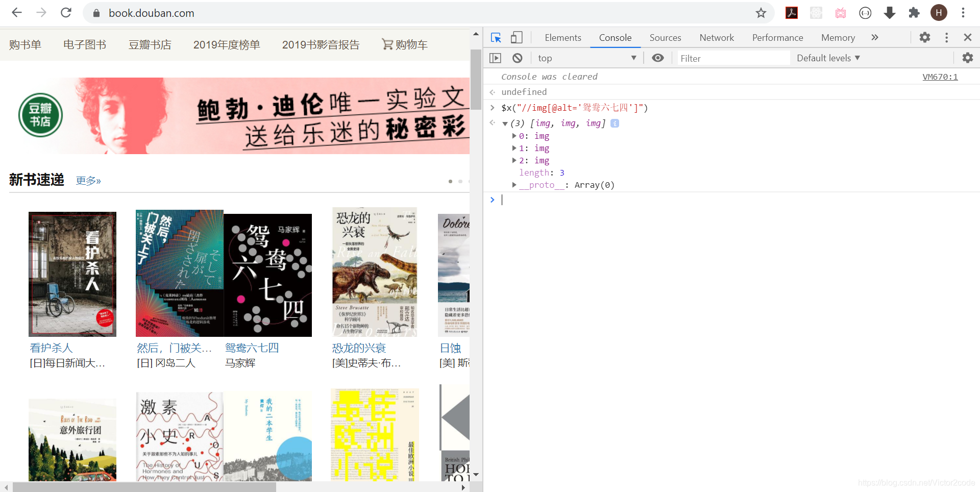Open the 然后，门被关… book title link
This screenshot has width=980, height=492.
coord(174,348)
